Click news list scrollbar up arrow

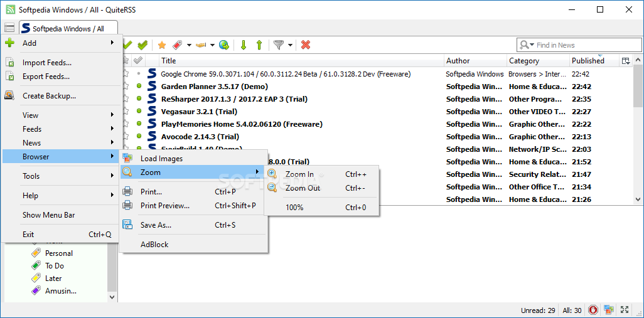click(638, 60)
